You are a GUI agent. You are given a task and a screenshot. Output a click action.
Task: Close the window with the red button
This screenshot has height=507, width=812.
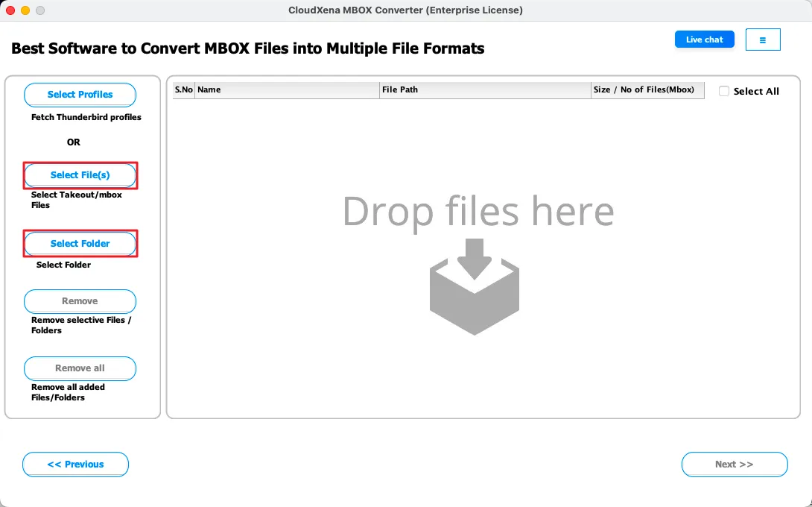coord(10,10)
